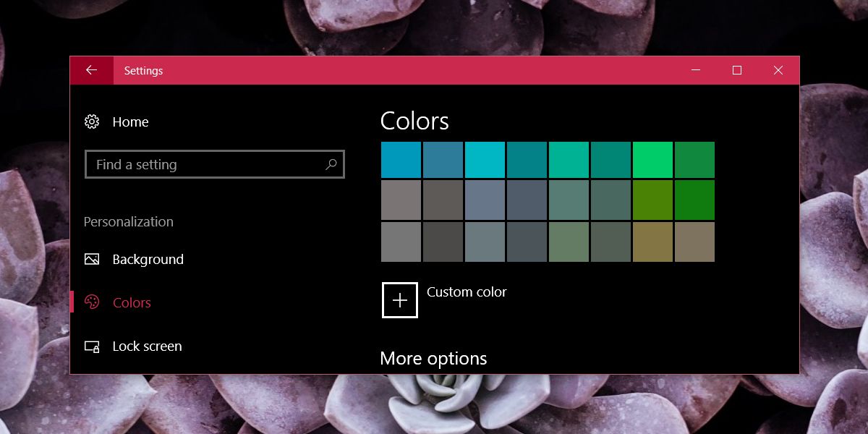Select third slate blue swatch, middle row

[485, 200]
